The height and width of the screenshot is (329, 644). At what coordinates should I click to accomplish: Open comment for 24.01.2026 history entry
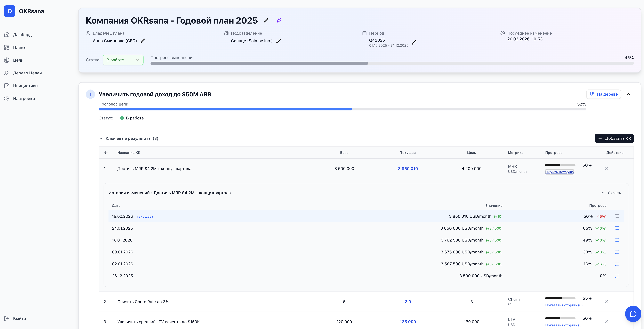[617, 228]
